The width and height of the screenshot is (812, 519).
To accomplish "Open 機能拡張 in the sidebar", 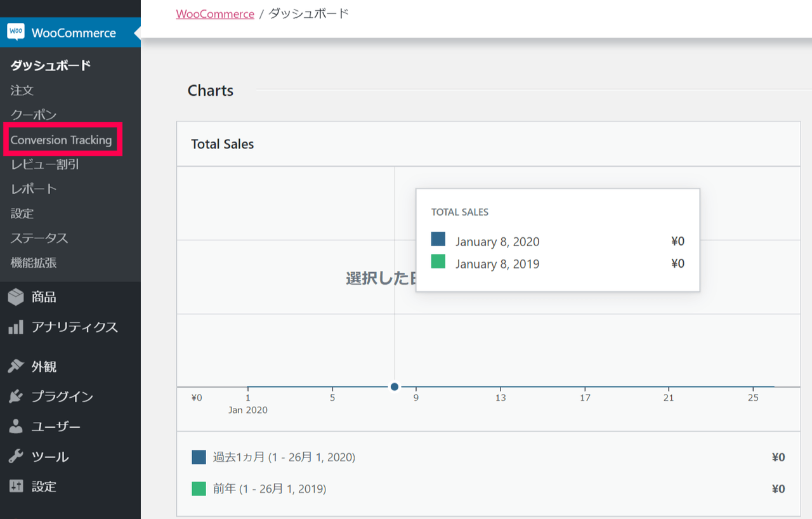I will coord(34,263).
